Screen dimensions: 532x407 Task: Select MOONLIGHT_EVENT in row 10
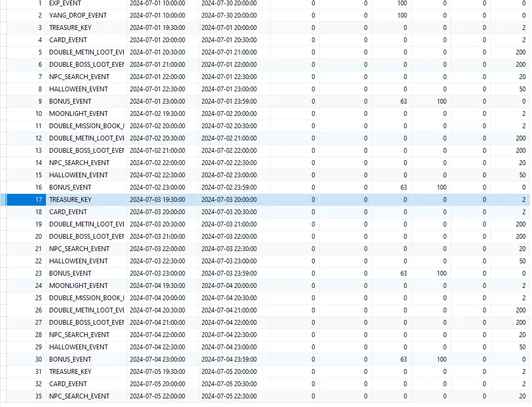[x=78, y=114]
